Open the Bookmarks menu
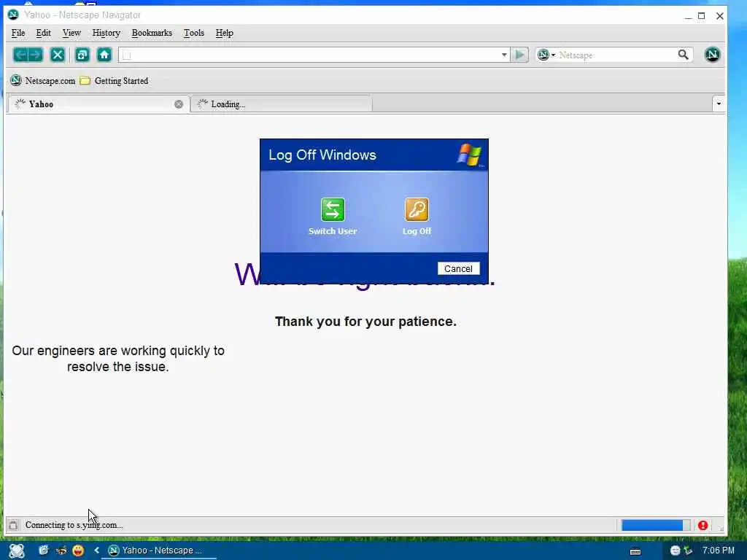The image size is (747, 560). (152, 33)
